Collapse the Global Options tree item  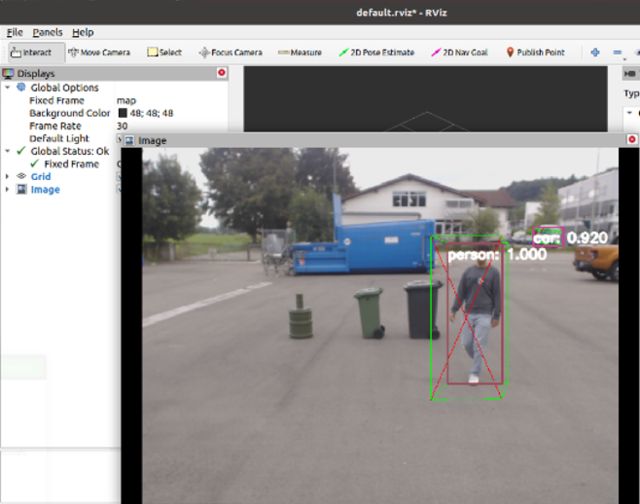click(x=7, y=87)
